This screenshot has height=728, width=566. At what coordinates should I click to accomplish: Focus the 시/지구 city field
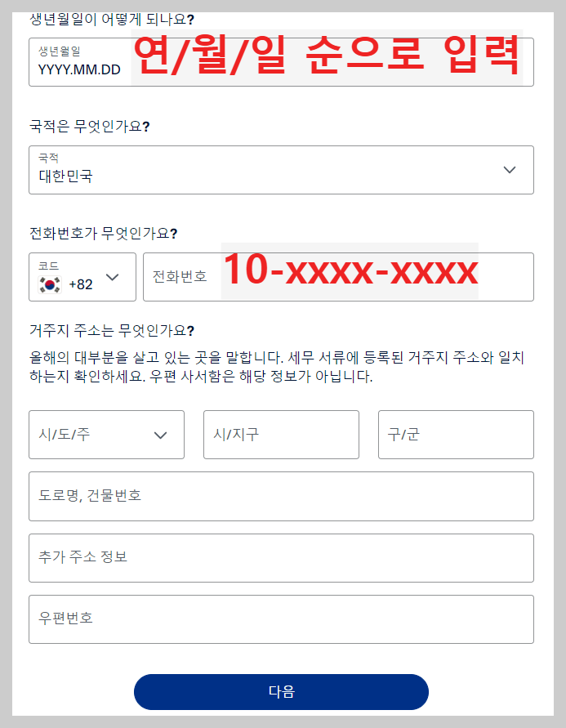281,435
